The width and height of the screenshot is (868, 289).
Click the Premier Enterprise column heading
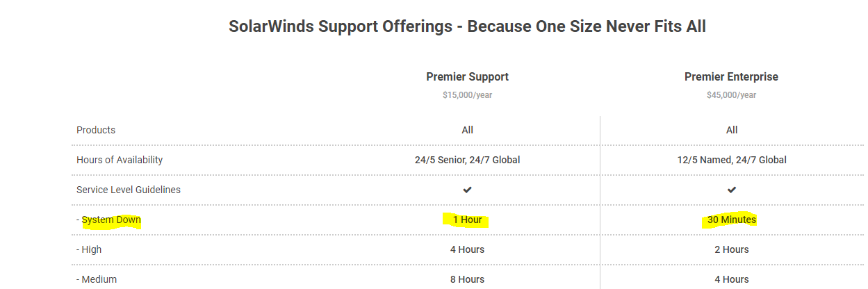[x=732, y=77]
